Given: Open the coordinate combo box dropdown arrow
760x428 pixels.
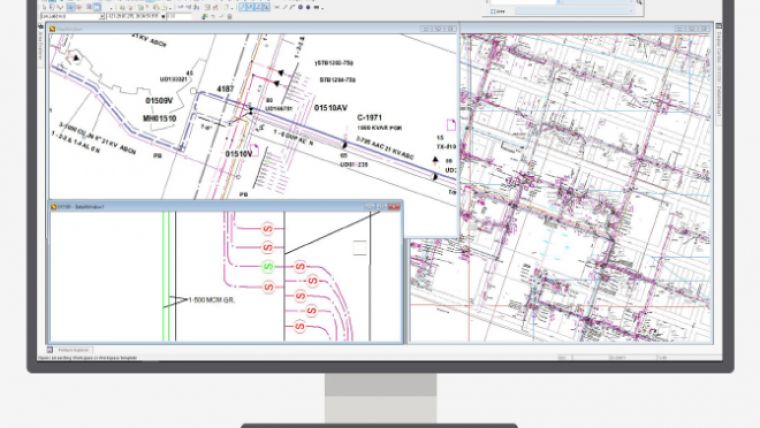Looking at the screenshot, I should coord(163,16).
